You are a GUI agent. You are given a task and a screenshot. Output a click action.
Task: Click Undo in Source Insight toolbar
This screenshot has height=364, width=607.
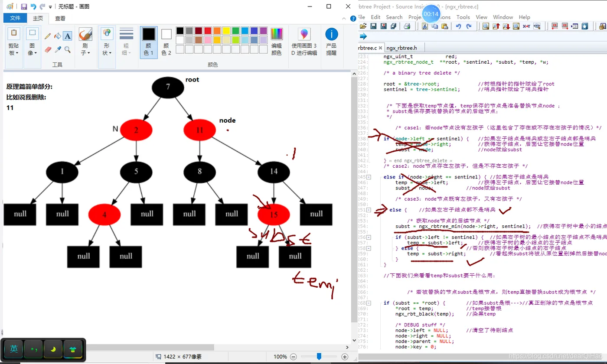point(459,26)
